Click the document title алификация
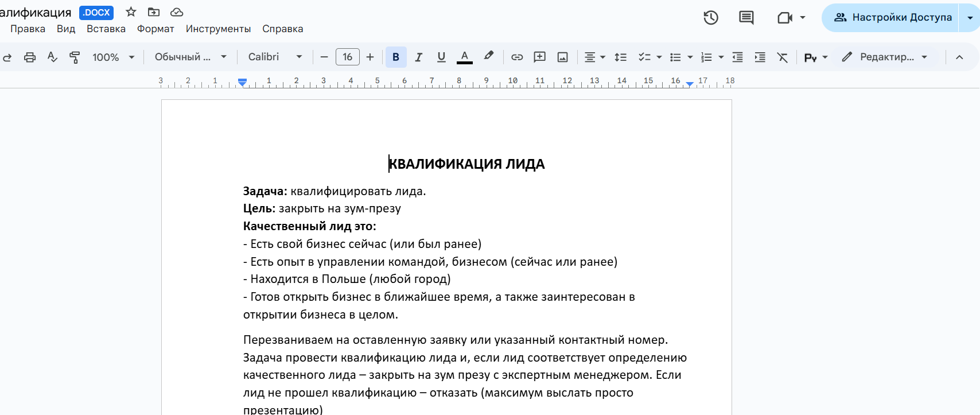This screenshot has height=415, width=980. point(36,12)
